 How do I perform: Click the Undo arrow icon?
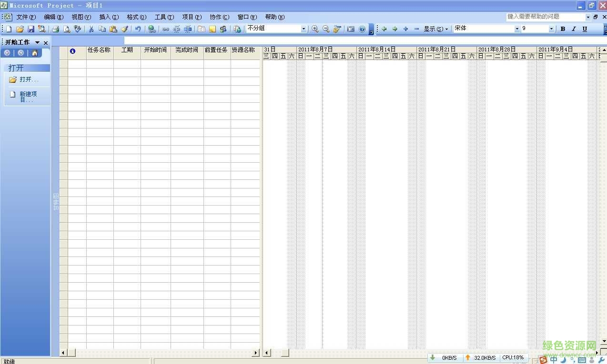tap(138, 29)
